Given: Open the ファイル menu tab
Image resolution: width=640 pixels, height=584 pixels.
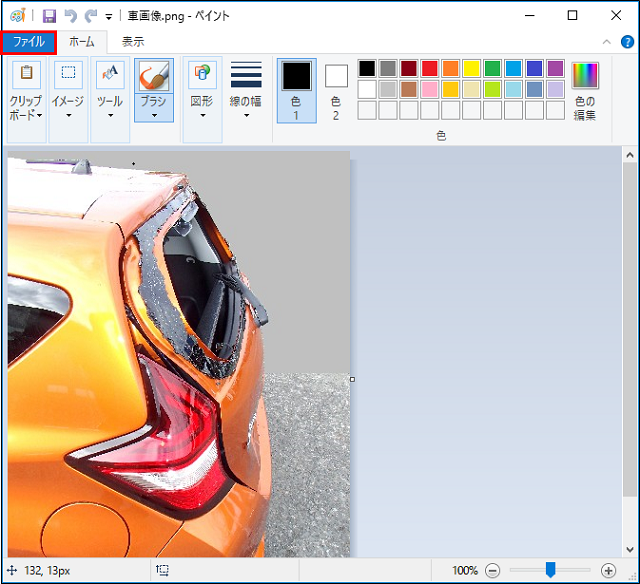Looking at the screenshot, I should pos(29,42).
